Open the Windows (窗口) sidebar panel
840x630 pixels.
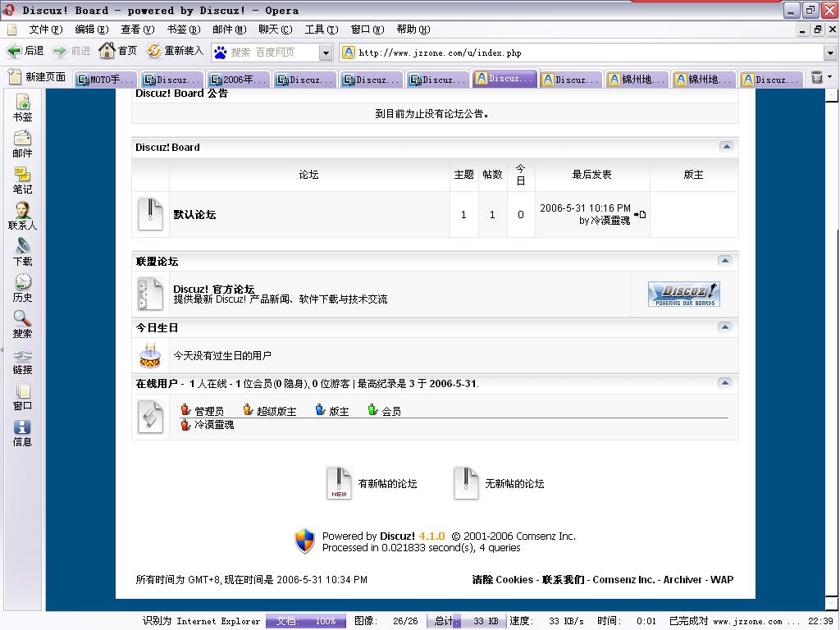(x=22, y=397)
